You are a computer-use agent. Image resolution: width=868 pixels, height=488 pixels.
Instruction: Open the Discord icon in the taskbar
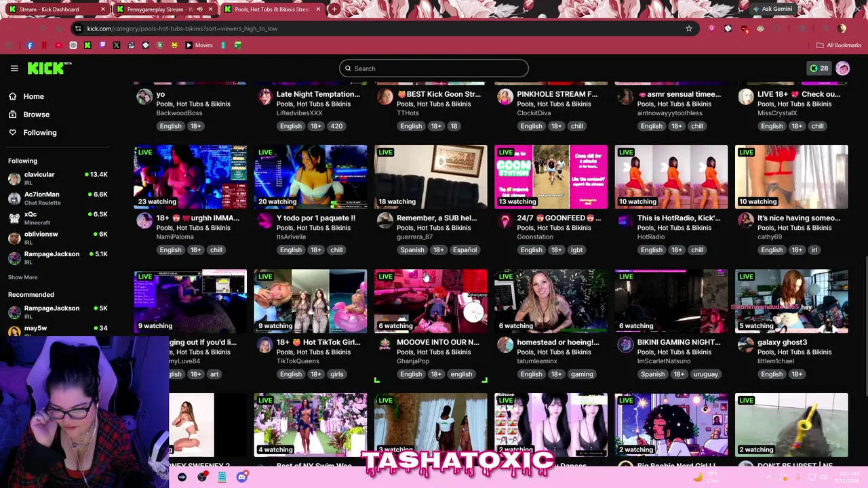(241, 477)
